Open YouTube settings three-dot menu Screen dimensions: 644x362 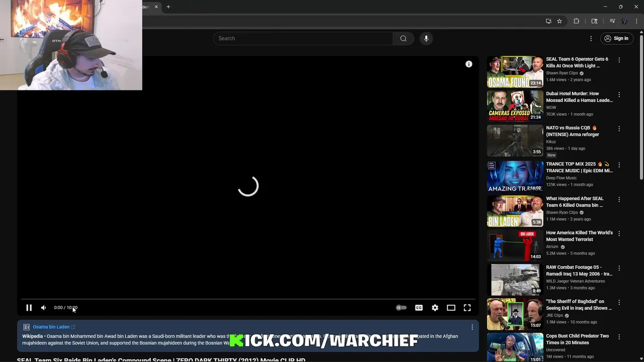(591, 38)
